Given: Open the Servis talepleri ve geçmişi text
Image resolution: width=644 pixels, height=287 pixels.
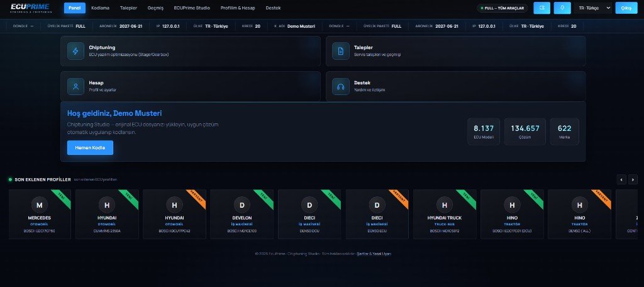Looking at the screenshot, I should 377,54.
